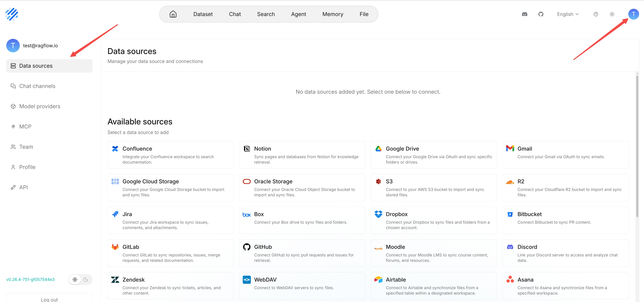The image size is (644, 302).
Task: Click the Box logo icon
Action: (247, 215)
